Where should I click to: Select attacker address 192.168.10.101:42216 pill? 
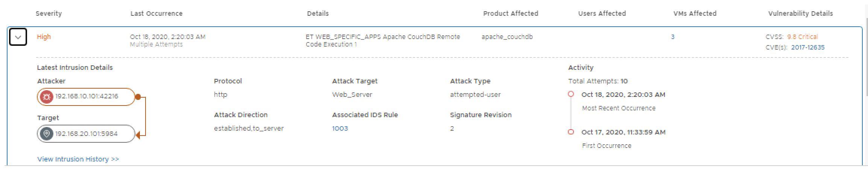point(86,97)
